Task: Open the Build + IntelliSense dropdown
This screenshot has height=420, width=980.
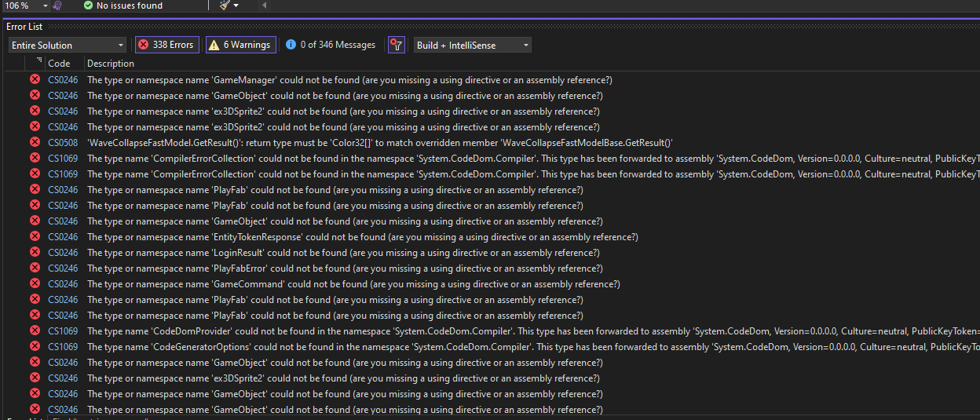Action: coord(472,45)
